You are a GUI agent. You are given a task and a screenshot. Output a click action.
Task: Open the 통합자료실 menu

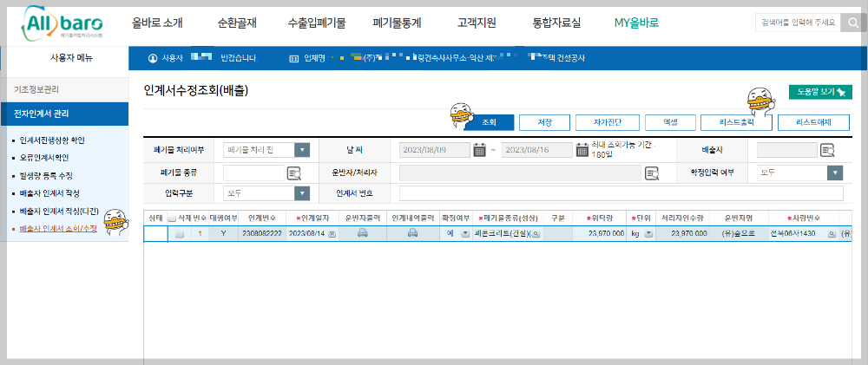click(x=556, y=23)
